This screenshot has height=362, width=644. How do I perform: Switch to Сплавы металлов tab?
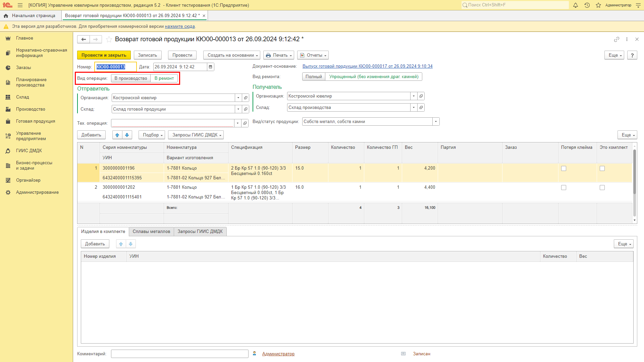(151, 232)
